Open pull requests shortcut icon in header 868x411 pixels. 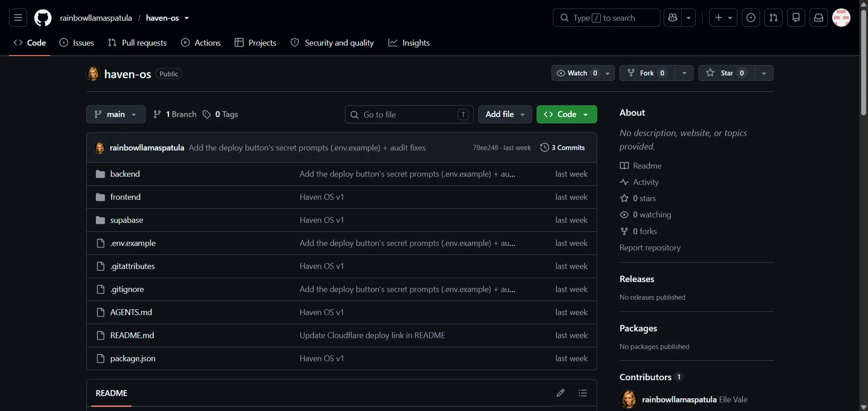(x=774, y=18)
